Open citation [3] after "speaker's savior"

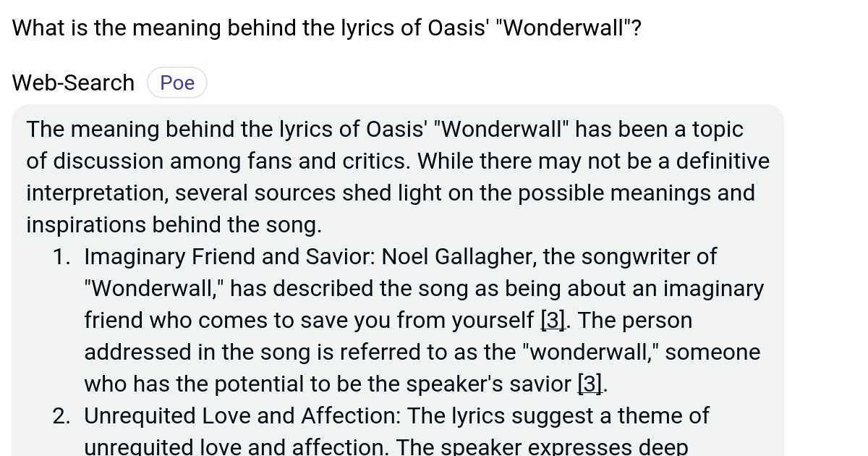click(590, 384)
